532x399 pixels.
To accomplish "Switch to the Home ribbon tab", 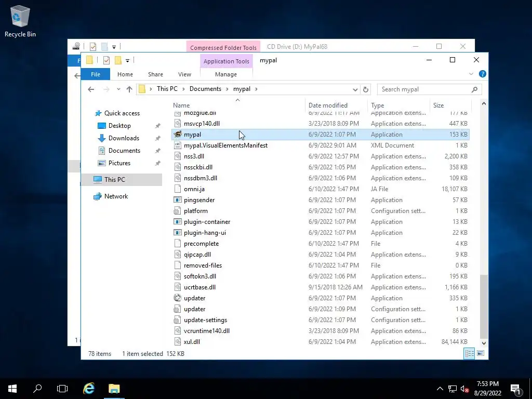I will (x=125, y=74).
